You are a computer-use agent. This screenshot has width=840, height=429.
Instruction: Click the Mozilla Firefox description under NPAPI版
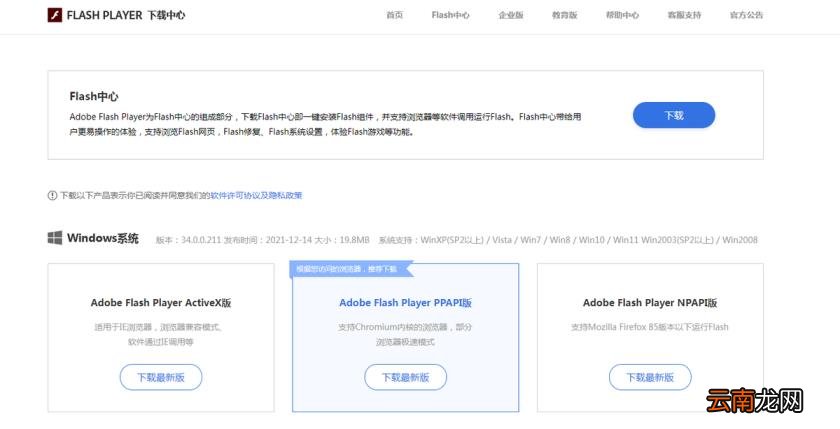(650, 327)
